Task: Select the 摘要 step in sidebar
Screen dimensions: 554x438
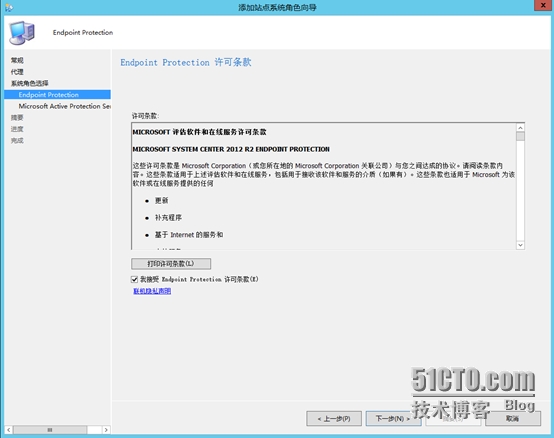Action: 17,118
